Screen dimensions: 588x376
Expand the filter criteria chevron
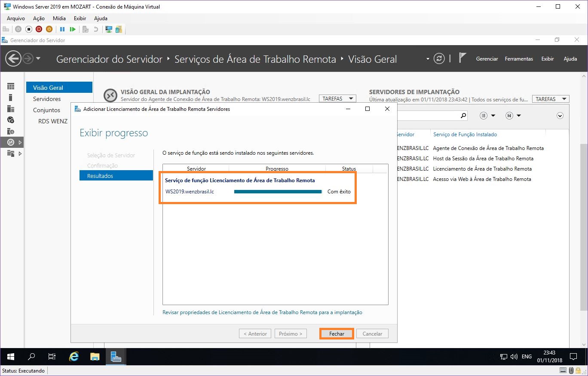(x=560, y=116)
